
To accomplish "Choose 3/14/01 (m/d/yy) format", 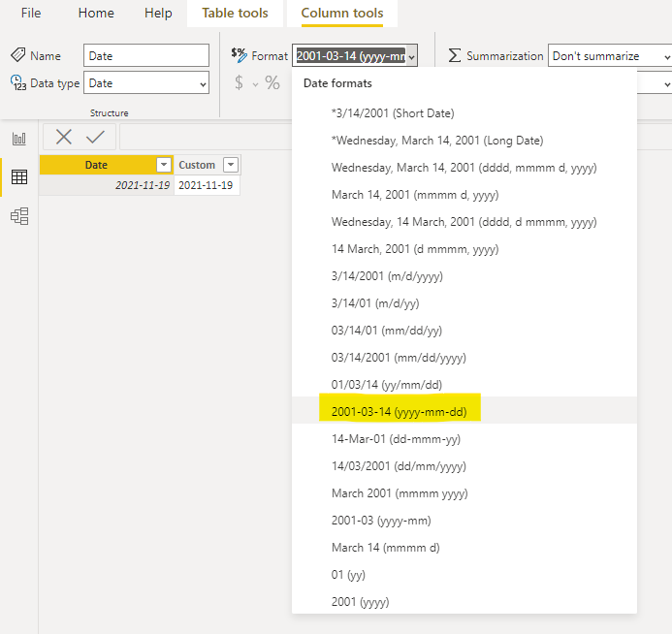I will point(464,303).
